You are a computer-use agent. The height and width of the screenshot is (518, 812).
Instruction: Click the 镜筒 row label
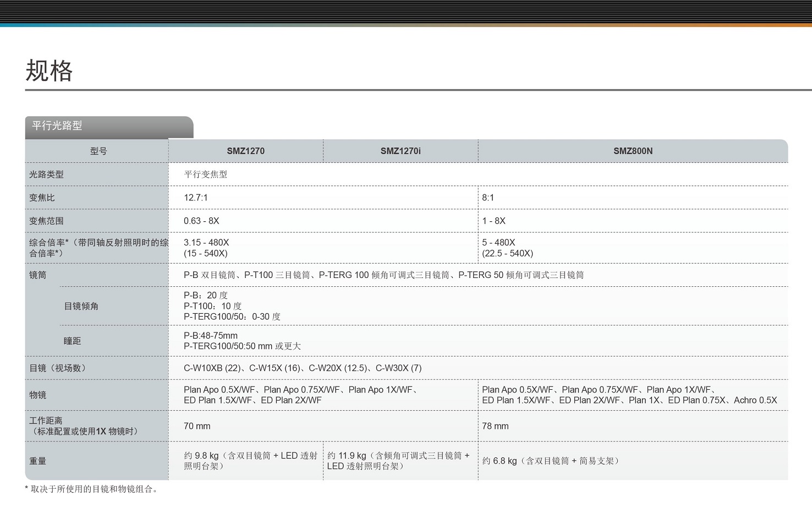click(38, 275)
